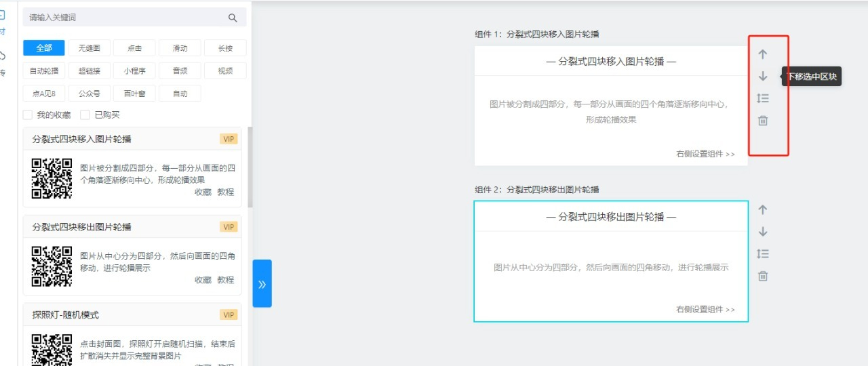Screen dimensions: 868x366
Task: Click line spacing icon for 组件 1
Action: click(x=763, y=98)
